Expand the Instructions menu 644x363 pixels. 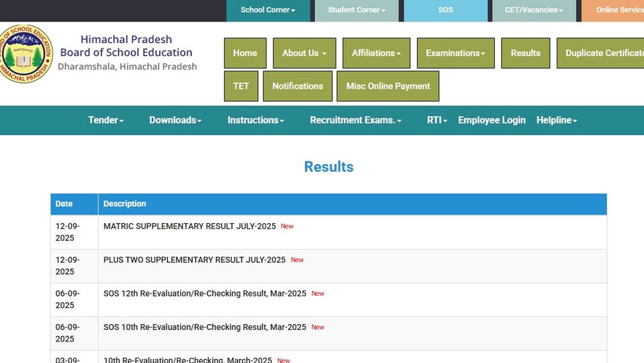[x=256, y=120]
